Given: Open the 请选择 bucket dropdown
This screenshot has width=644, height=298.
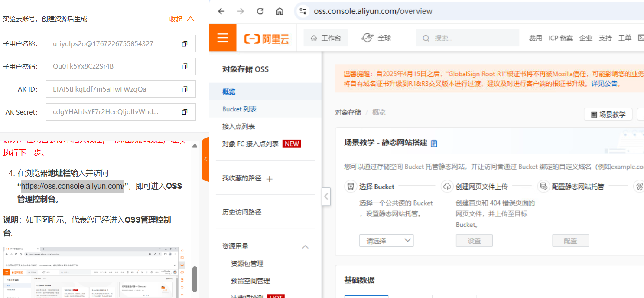Looking at the screenshot, I should point(387,240).
